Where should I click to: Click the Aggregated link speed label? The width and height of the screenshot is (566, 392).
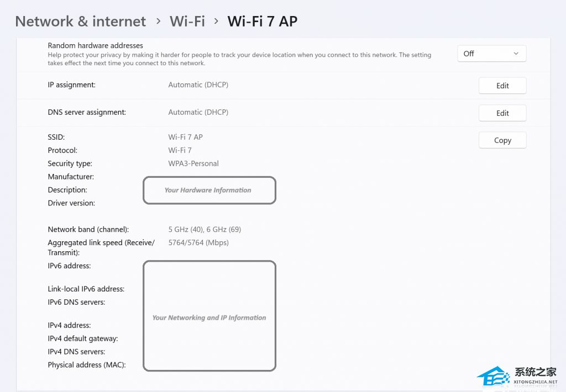pos(101,247)
